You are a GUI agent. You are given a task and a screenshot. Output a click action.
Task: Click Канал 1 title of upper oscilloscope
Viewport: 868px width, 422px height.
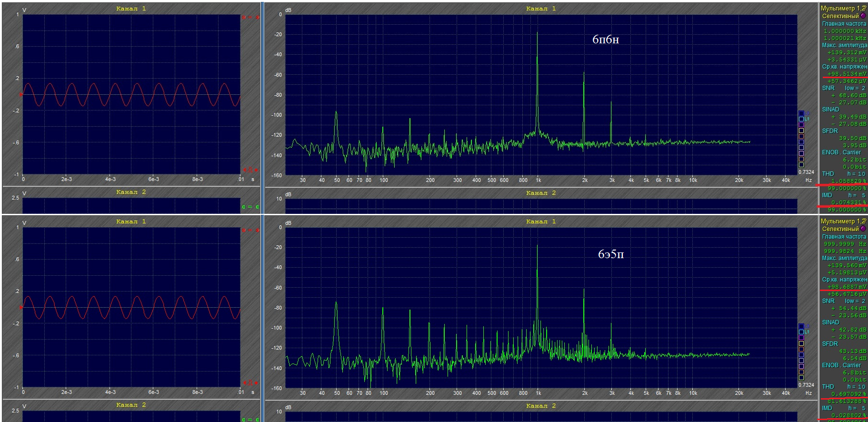pyautogui.click(x=131, y=9)
